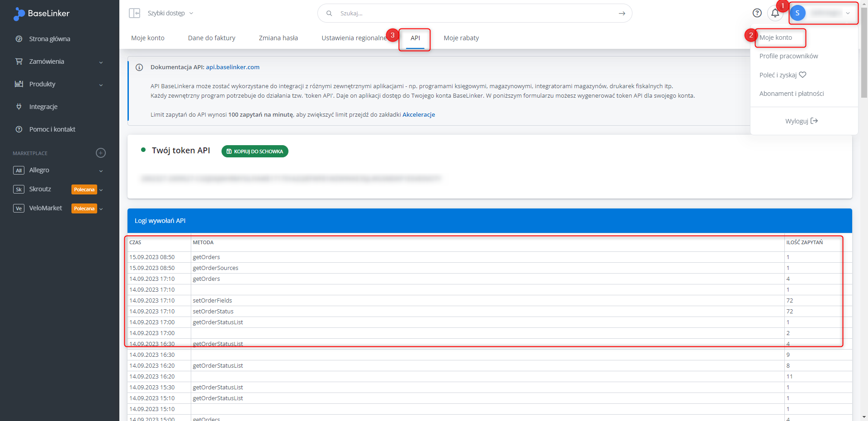Click the Integracje plug icon
Image resolution: width=868 pixels, height=421 pixels.
[19, 107]
